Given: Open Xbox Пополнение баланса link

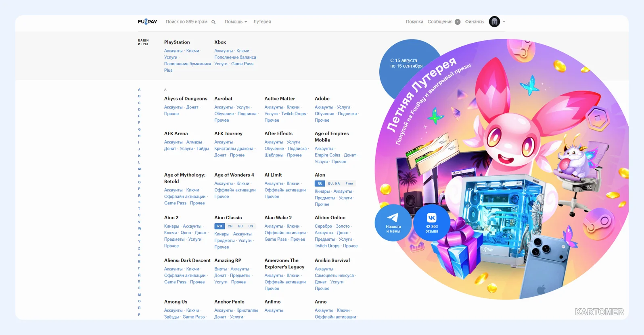Looking at the screenshot, I should 235,57.
